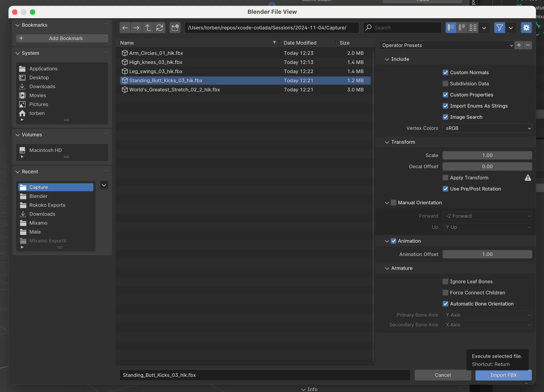The height and width of the screenshot is (392, 544).
Task: Navigate forward in folder history
Action: tap(136, 28)
